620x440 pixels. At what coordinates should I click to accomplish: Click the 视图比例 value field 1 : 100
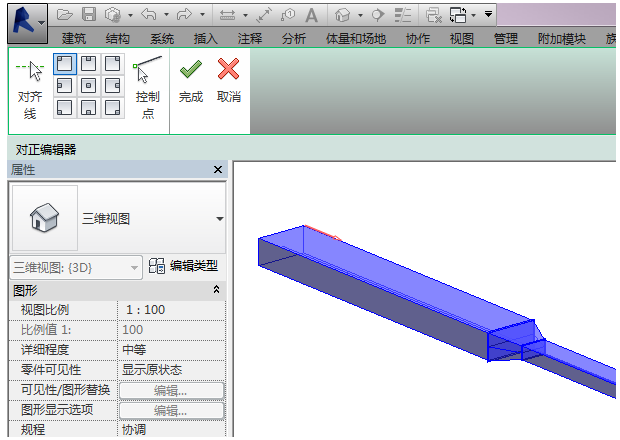pos(171,310)
